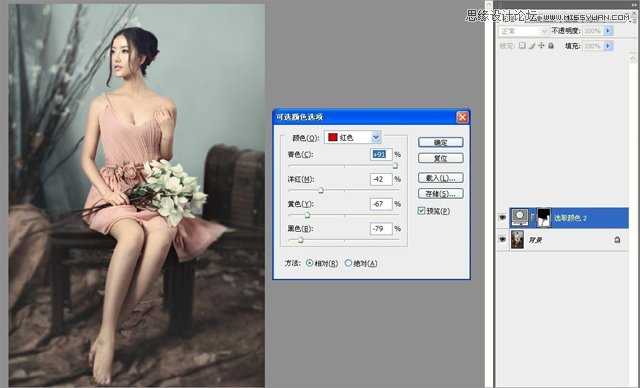Click the selective color adjustment layer thumbnail

click(x=519, y=217)
